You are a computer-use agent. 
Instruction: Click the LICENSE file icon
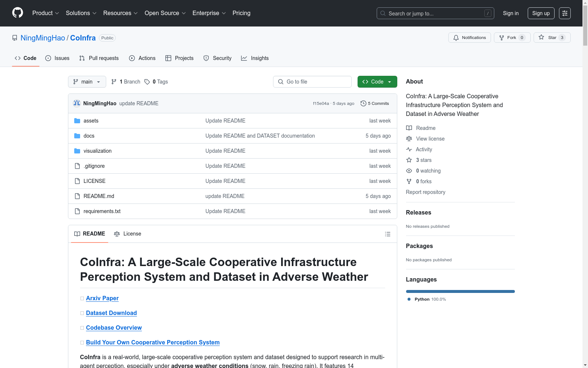(77, 181)
